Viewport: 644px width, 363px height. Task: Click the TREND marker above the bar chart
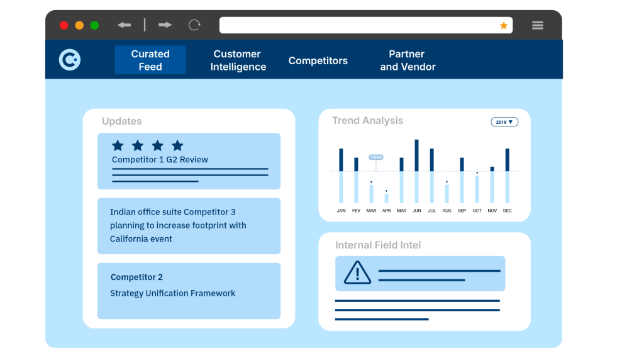[x=376, y=157]
